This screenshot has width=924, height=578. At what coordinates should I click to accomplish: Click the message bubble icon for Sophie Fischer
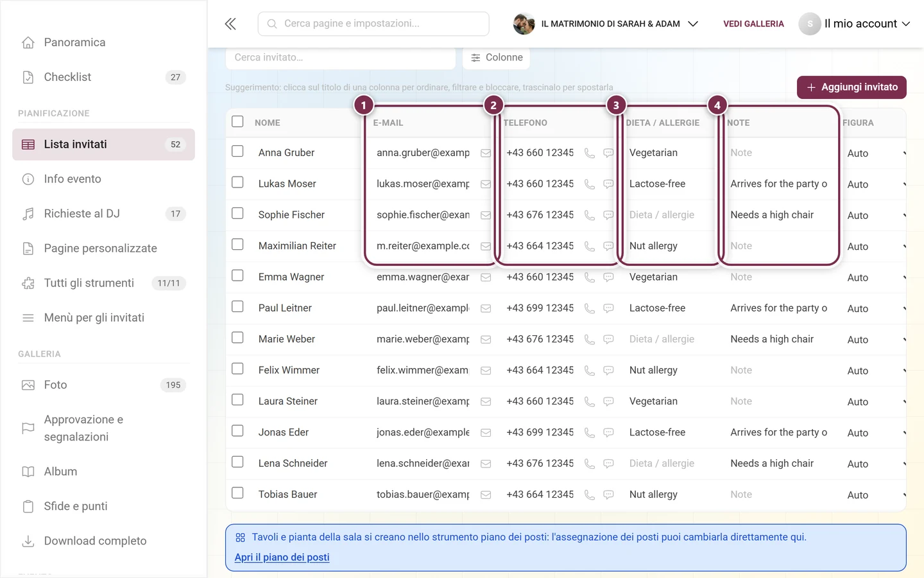pos(608,215)
